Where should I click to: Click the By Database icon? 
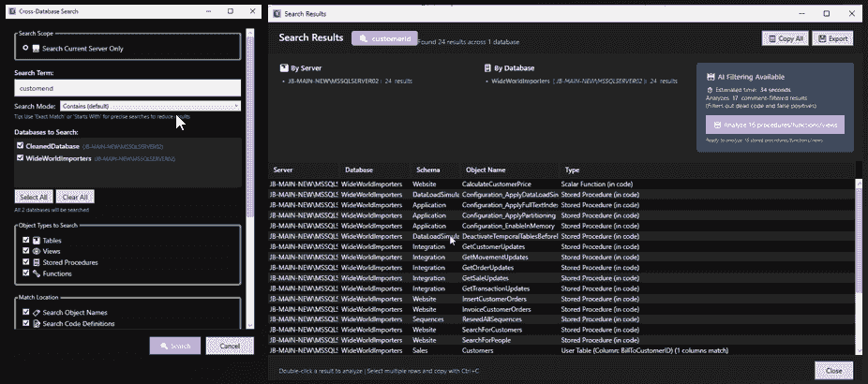pyautogui.click(x=486, y=68)
